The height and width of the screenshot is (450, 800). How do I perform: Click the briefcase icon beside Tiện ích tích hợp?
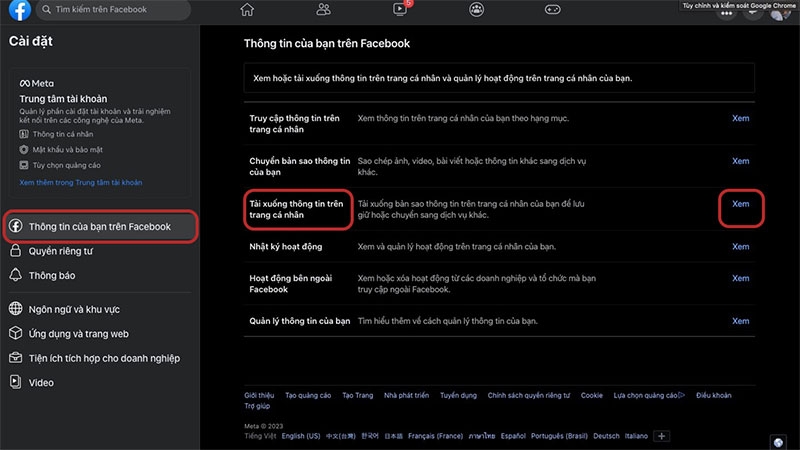pyautogui.click(x=16, y=358)
